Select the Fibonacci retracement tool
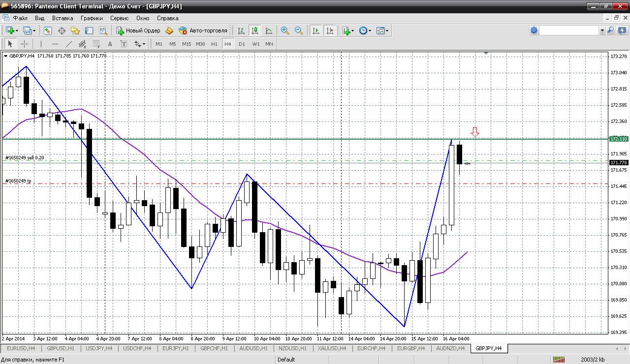 coord(96,44)
